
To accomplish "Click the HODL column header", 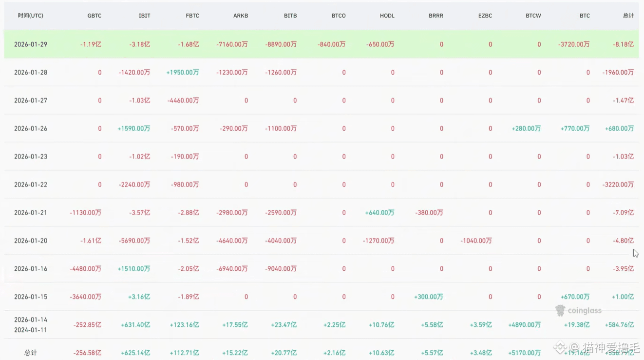I will (x=387, y=16).
